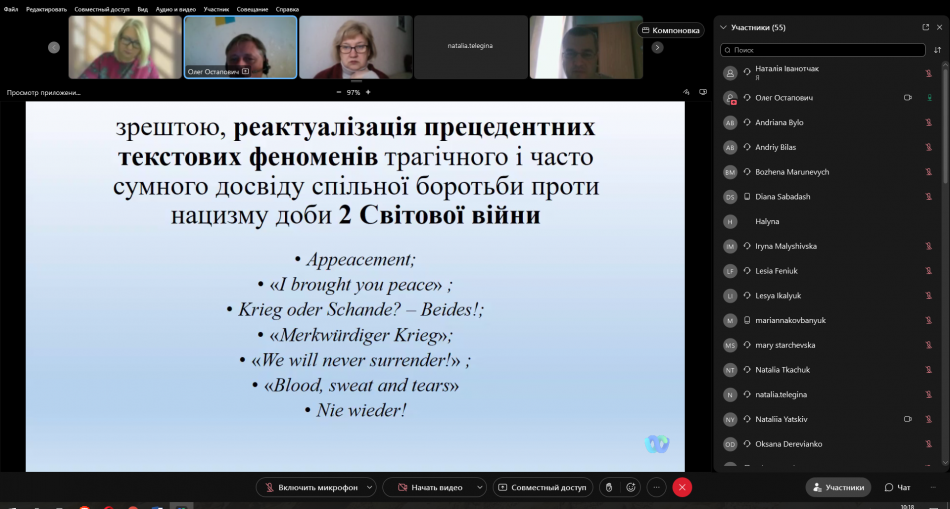Screen dimensions: 950x509
Task: Open the Совещание menu
Action: click(x=252, y=9)
